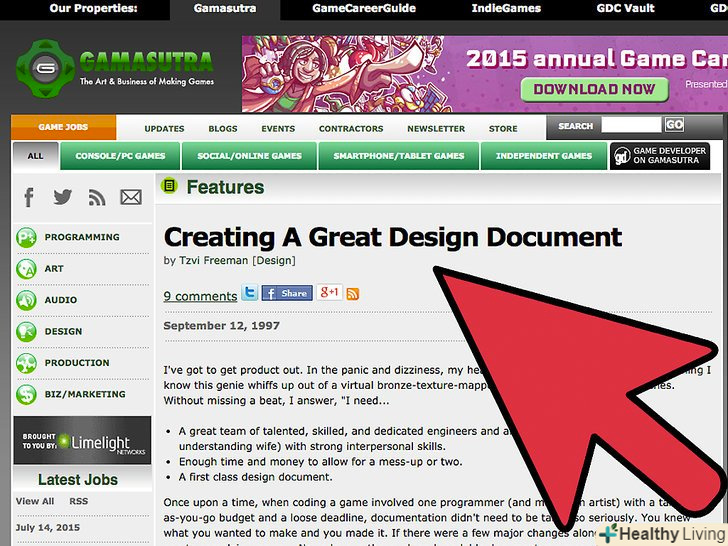Click the article title Creating A Great Design Document

[393, 237]
